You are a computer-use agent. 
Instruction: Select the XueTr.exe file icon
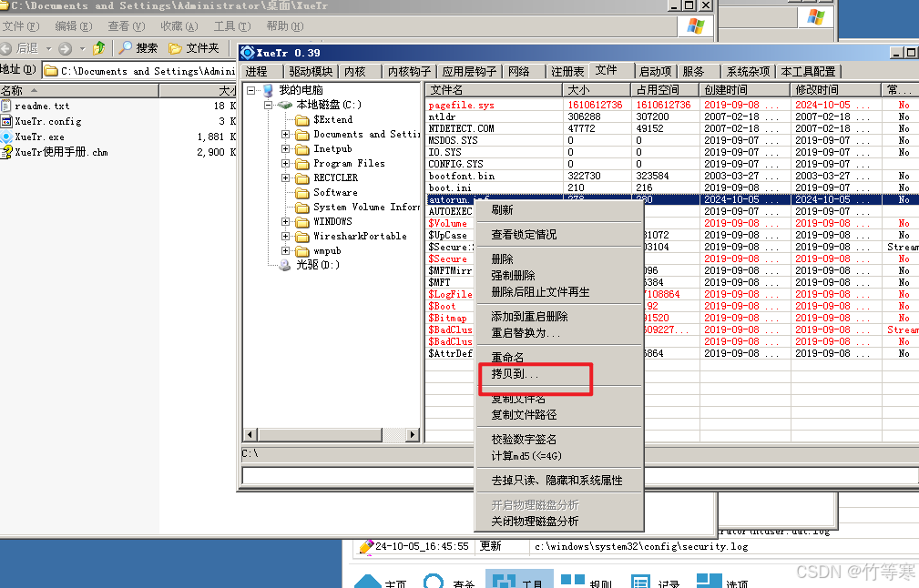pos(6,137)
